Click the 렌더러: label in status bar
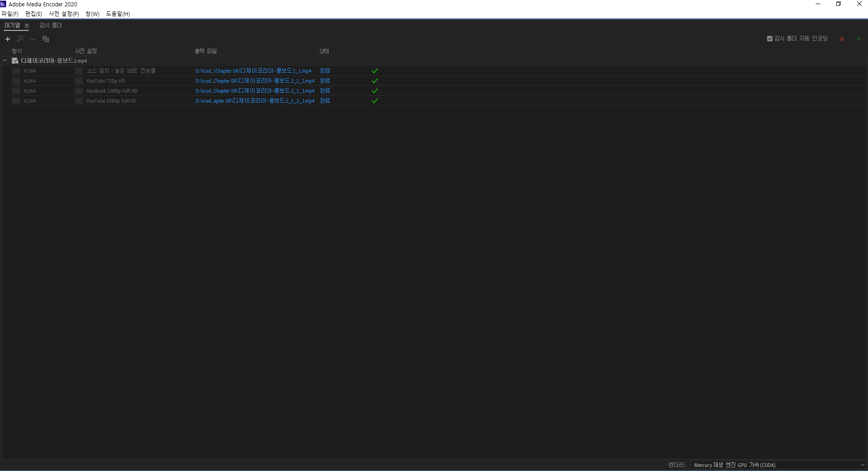This screenshot has height=471, width=868. (677, 465)
